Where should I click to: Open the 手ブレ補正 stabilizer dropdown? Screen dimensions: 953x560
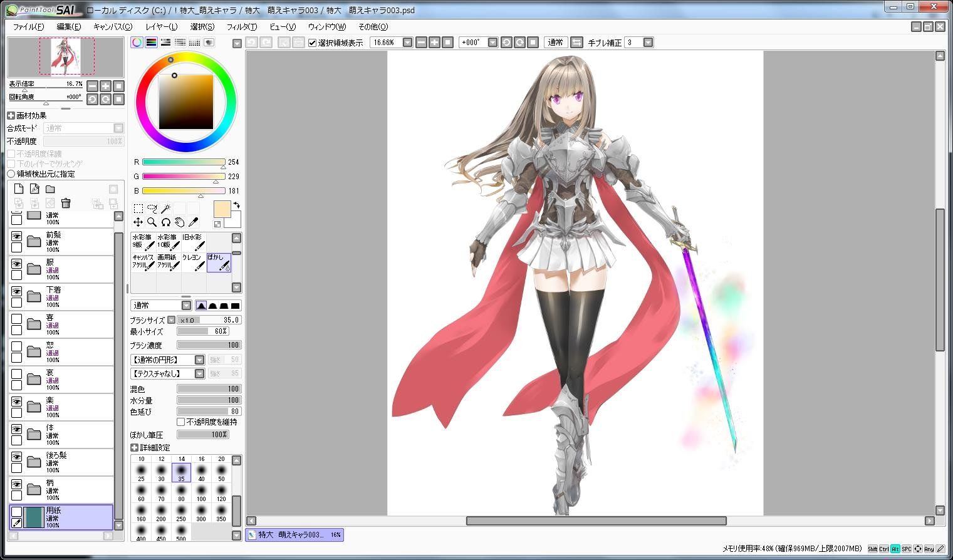pyautogui.click(x=648, y=43)
